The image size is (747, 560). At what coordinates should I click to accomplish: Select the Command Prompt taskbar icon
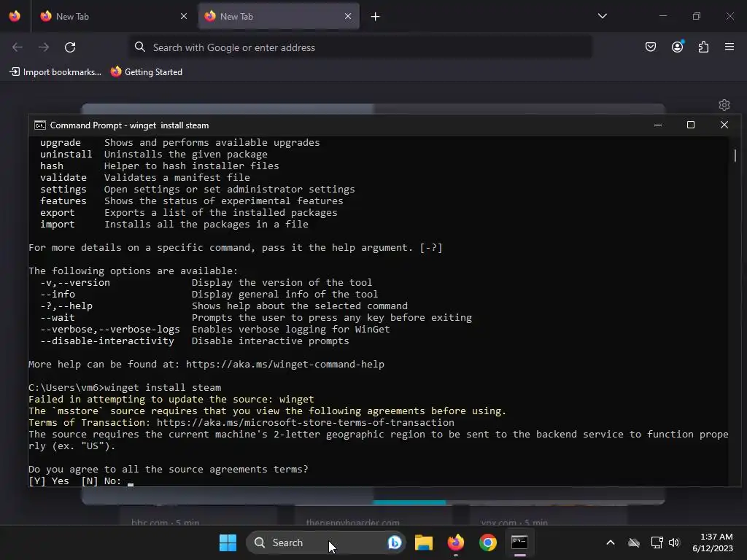(519, 542)
